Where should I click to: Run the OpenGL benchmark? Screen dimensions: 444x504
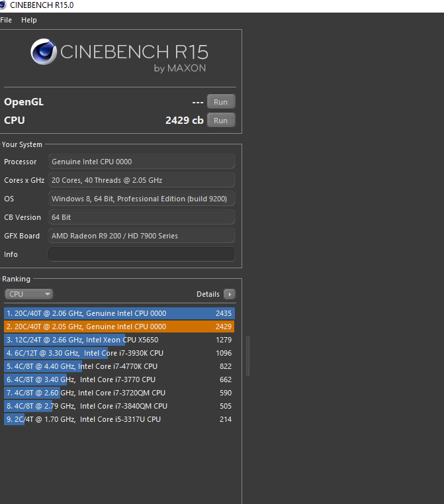[x=221, y=102]
